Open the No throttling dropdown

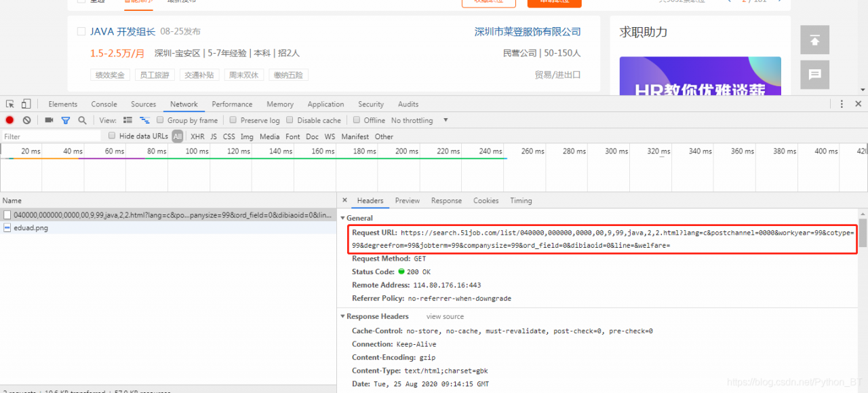[x=420, y=120]
